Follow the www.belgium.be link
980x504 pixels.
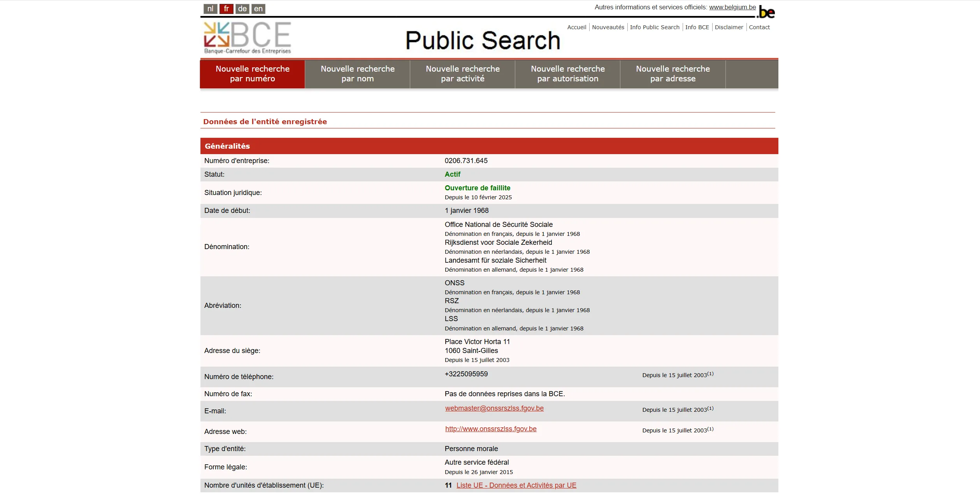pos(732,7)
